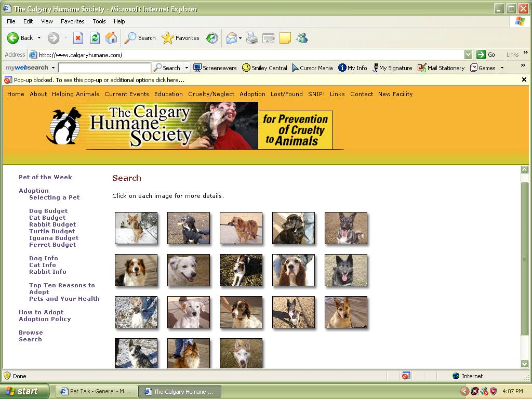Switch to Pet Talk - General taskbar window
The width and height of the screenshot is (532, 399).
(x=96, y=391)
